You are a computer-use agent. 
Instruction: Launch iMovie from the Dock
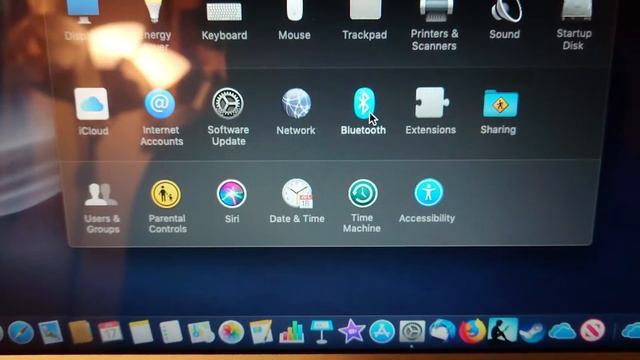pyautogui.click(x=352, y=331)
